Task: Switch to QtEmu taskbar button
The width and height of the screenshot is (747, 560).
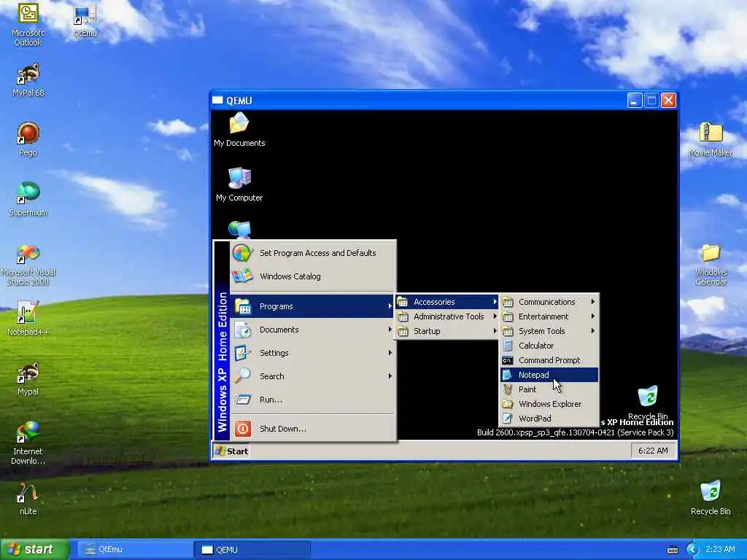Action: coord(135,550)
